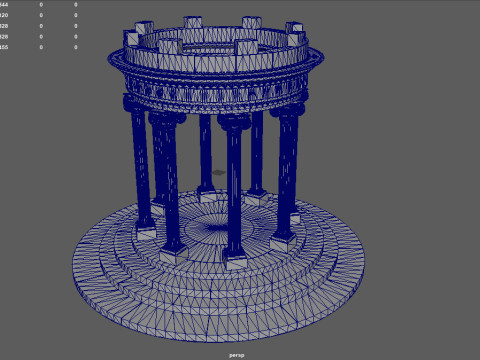Select the small gray plane between columns
The width and height of the screenshot is (480, 360).
pos(219,172)
